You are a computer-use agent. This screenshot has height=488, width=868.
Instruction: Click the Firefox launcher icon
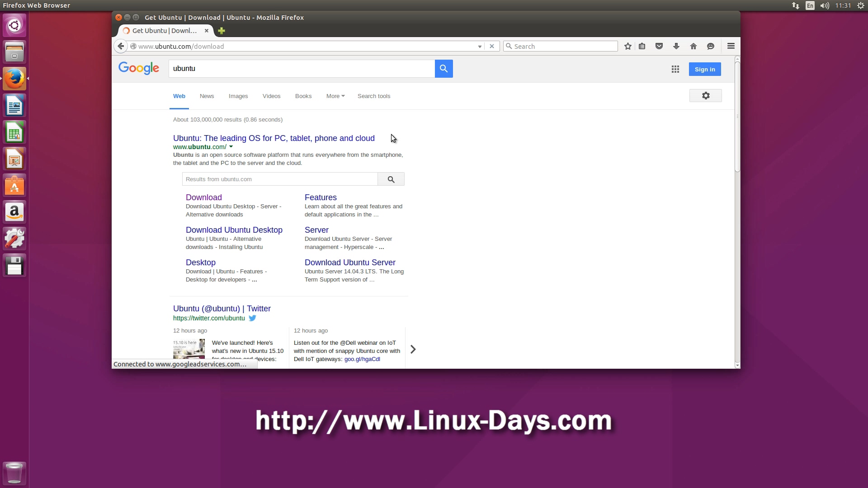point(14,79)
